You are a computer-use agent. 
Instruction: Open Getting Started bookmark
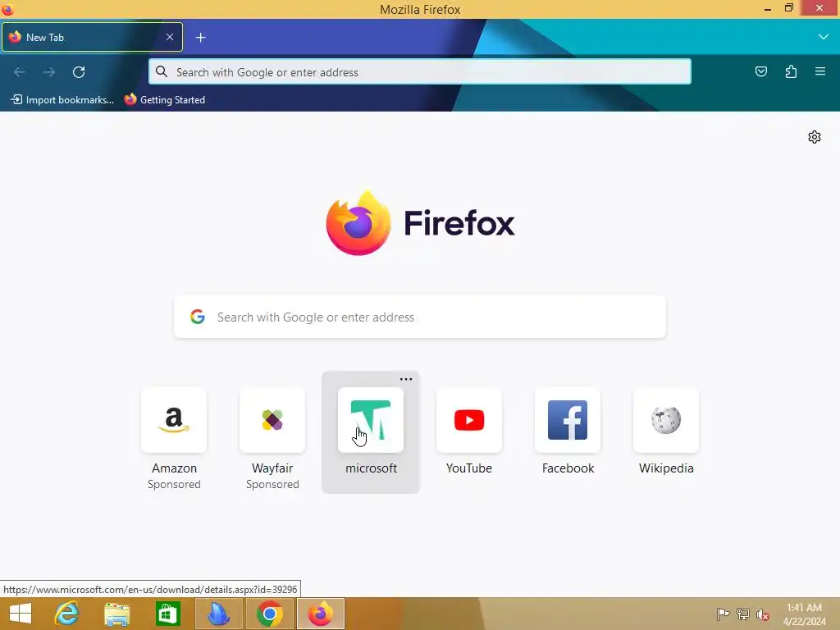click(x=165, y=99)
